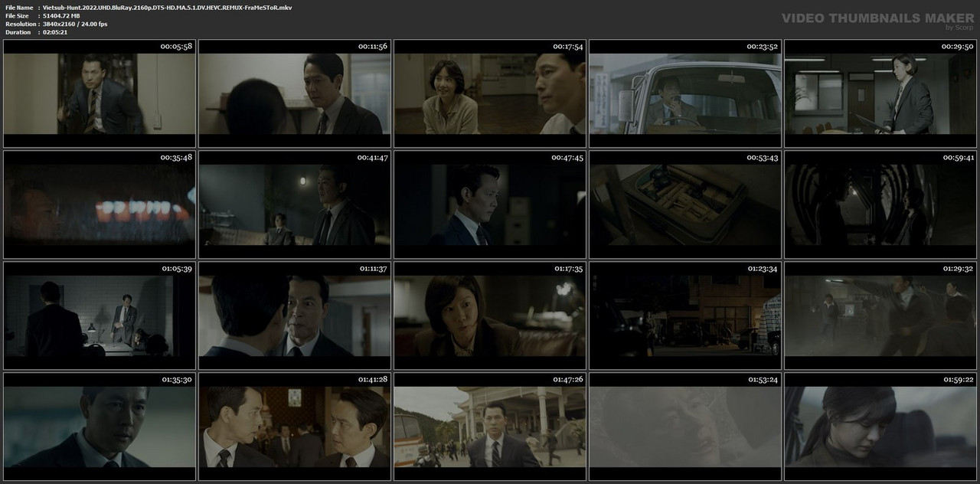This screenshot has height=484, width=980.
Task: Open the frame captured at 01:11:37
Action: click(295, 316)
